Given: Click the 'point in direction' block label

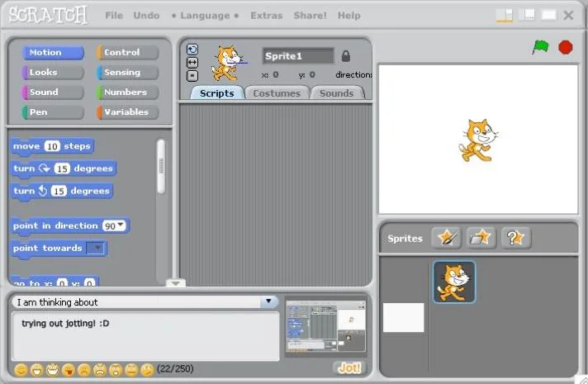Looking at the screenshot, I should tap(55, 225).
